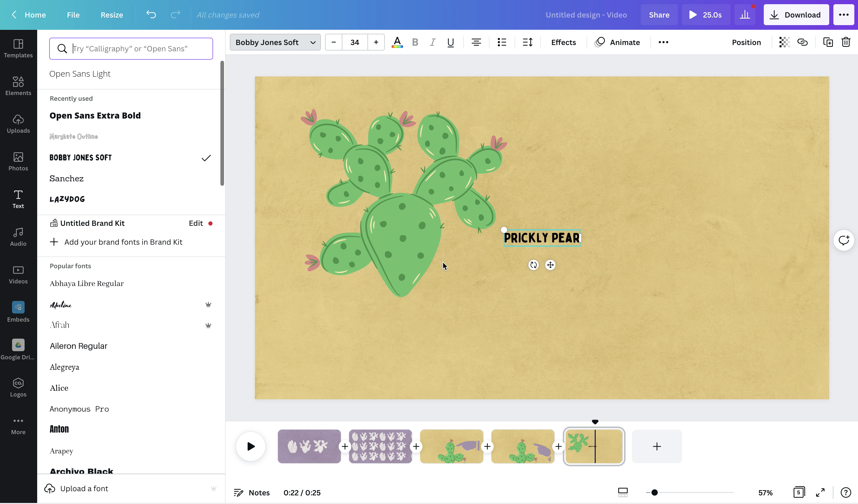Toggle bold text formatting
Screen dimensions: 858x504
[x=415, y=42]
